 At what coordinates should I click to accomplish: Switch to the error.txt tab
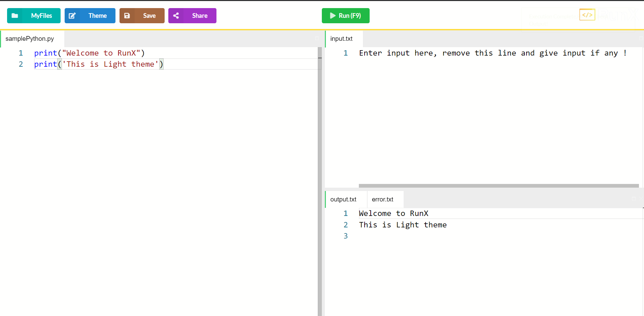(x=385, y=199)
